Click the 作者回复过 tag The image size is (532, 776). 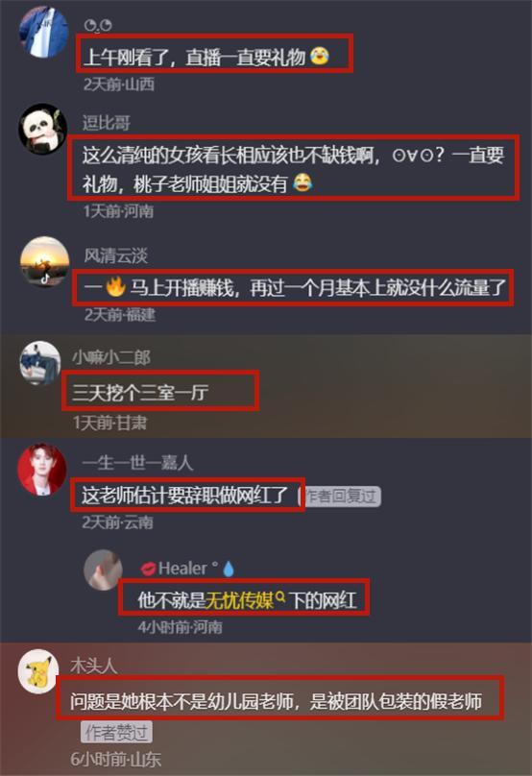coord(342,496)
